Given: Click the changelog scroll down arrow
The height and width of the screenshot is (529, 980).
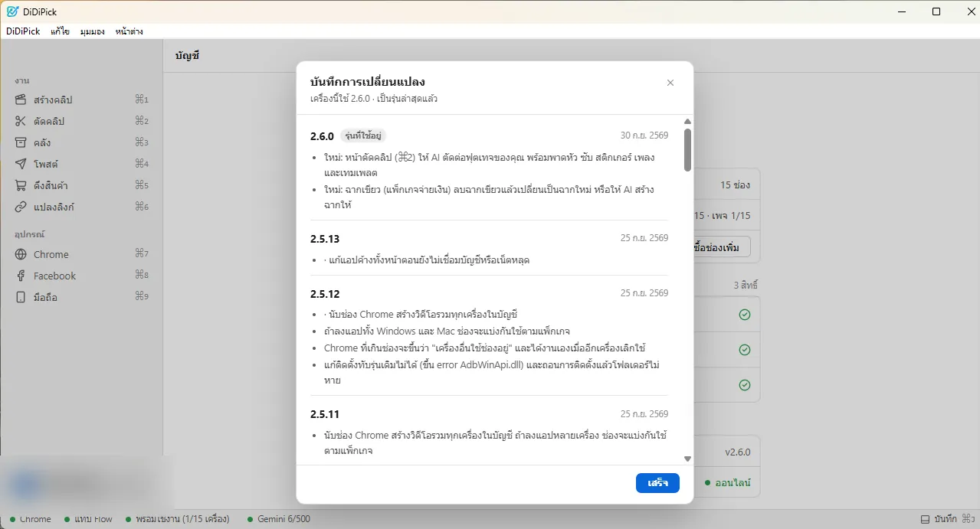Looking at the screenshot, I should tap(687, 459).
